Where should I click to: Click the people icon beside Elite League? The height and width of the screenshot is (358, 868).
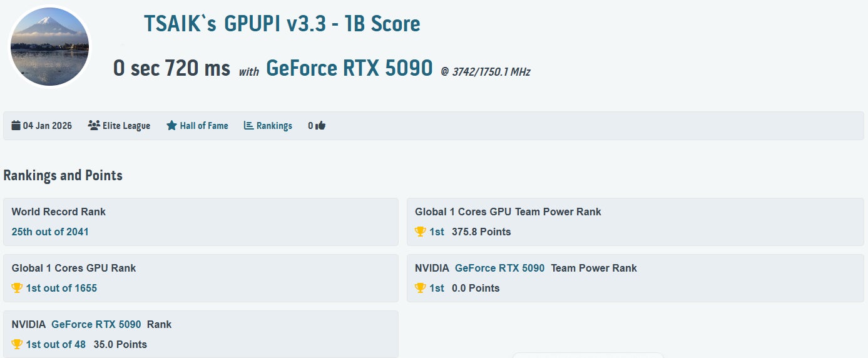point(94,126)
